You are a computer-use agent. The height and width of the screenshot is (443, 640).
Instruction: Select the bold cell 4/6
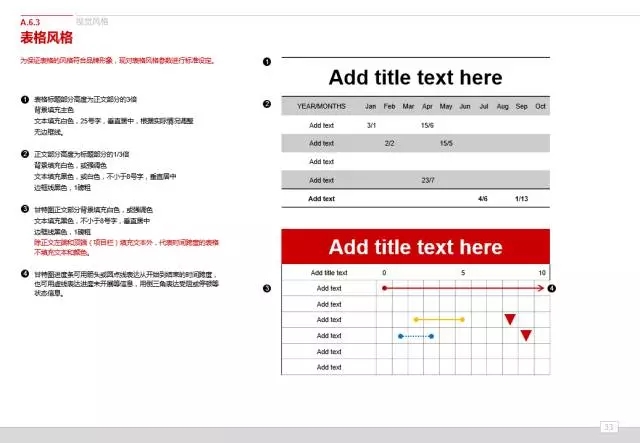tap(483, 199)
